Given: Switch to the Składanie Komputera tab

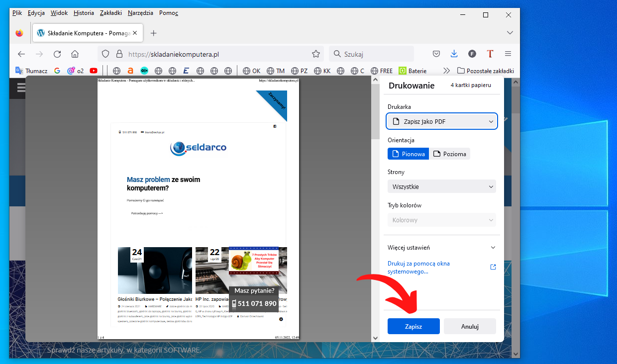Looking at the screenshot, I should pyautogui.click(x=89, y=33).
